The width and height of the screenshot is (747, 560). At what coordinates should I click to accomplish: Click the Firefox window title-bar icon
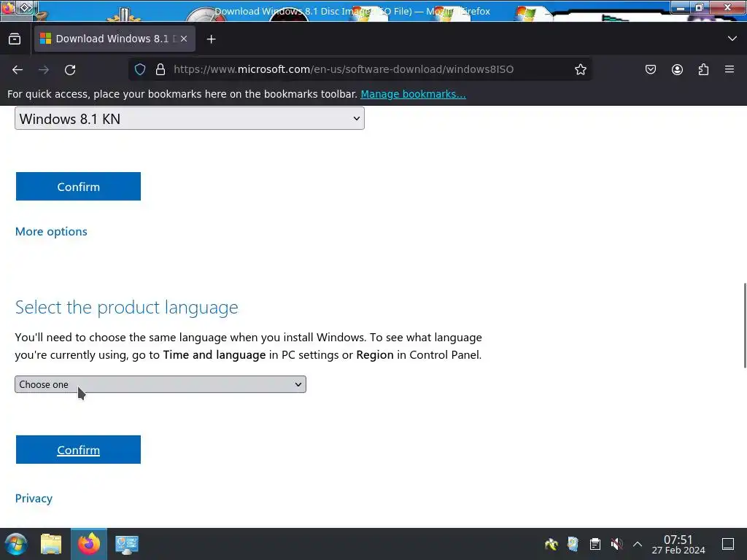pyautogui.click(x=8, y=7)
